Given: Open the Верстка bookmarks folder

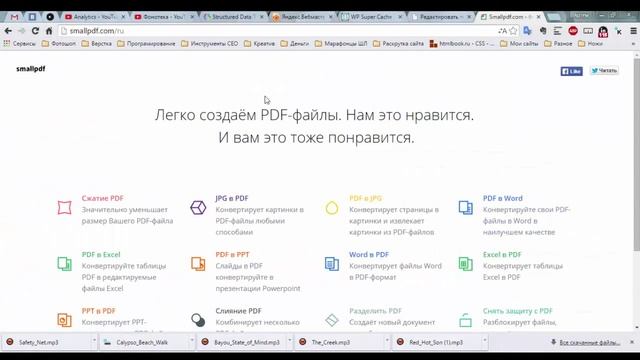Looking at the screenshot, I should [x=97, y=43].
